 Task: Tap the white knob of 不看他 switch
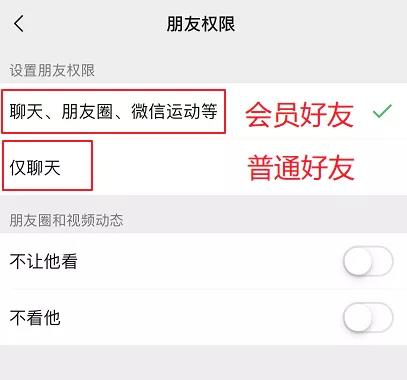[x=358, y=317]
